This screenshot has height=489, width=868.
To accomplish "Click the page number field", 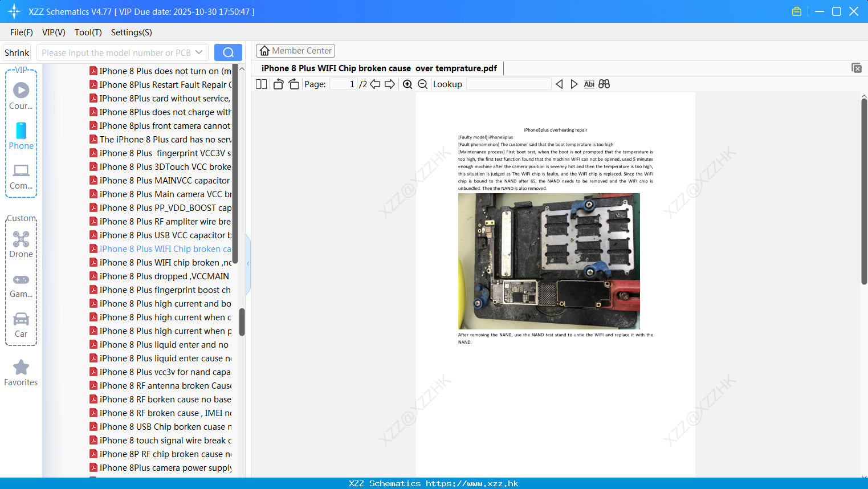I will [x=343, y=84].
